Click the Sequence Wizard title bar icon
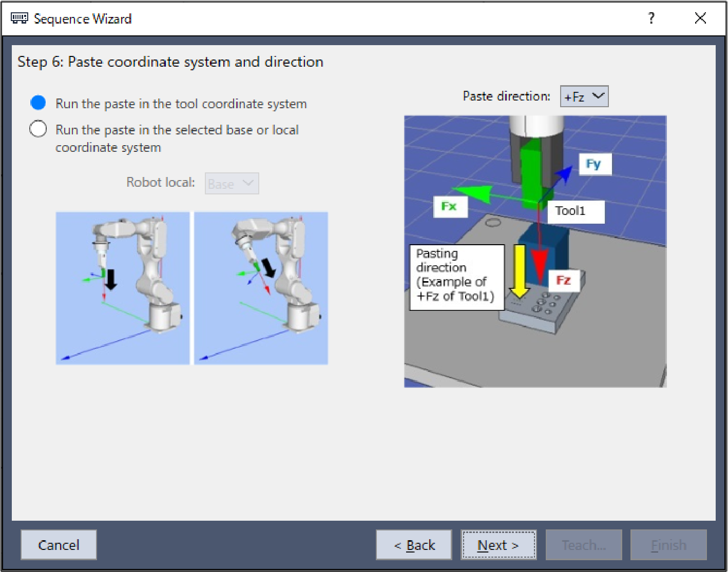 pos(20,18)
